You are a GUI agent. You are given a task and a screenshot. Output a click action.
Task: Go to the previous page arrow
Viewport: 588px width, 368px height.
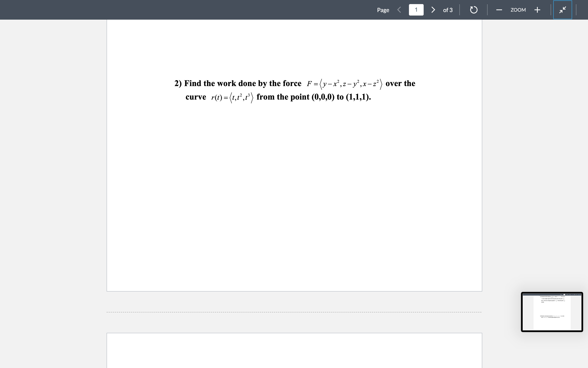click(399, 10)
